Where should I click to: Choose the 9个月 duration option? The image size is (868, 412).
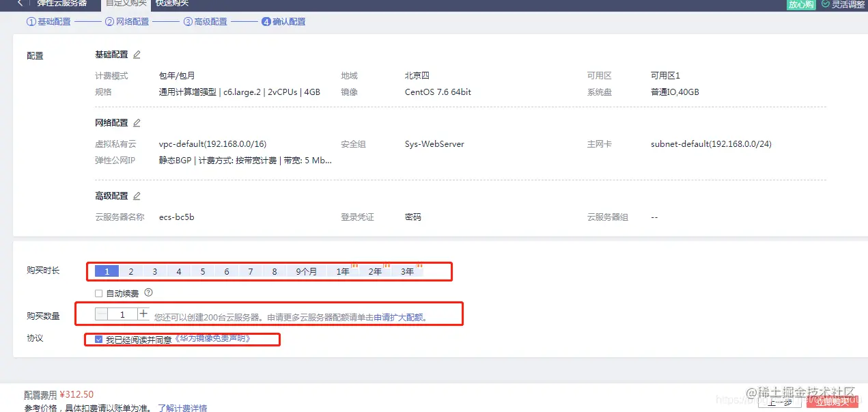[x=307, y=271]
